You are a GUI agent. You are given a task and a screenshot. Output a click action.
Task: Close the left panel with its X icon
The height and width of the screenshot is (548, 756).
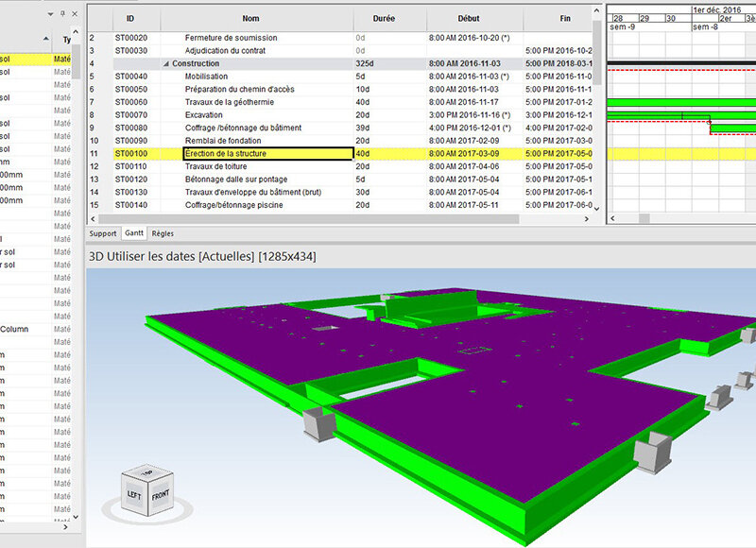74,13
